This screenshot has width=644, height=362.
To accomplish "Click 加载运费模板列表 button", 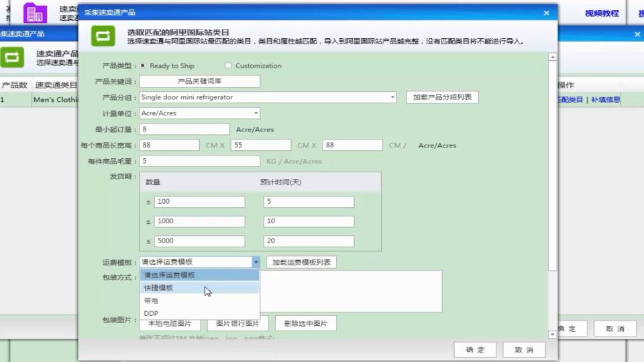I will [301, 262].
